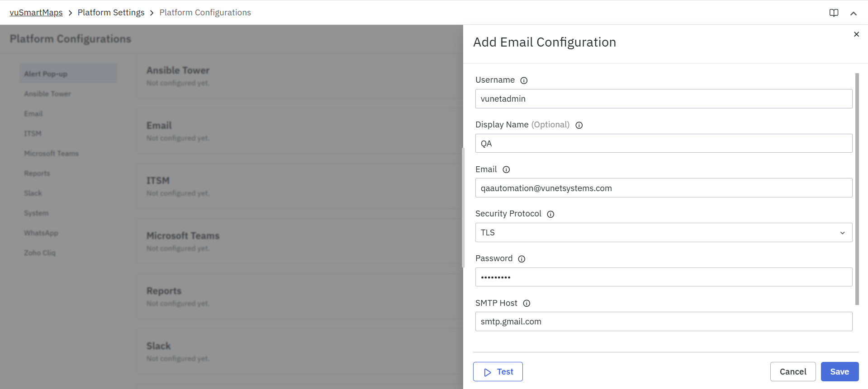Click the Password info icon
The image size is (868, 389).
point(522,259)
